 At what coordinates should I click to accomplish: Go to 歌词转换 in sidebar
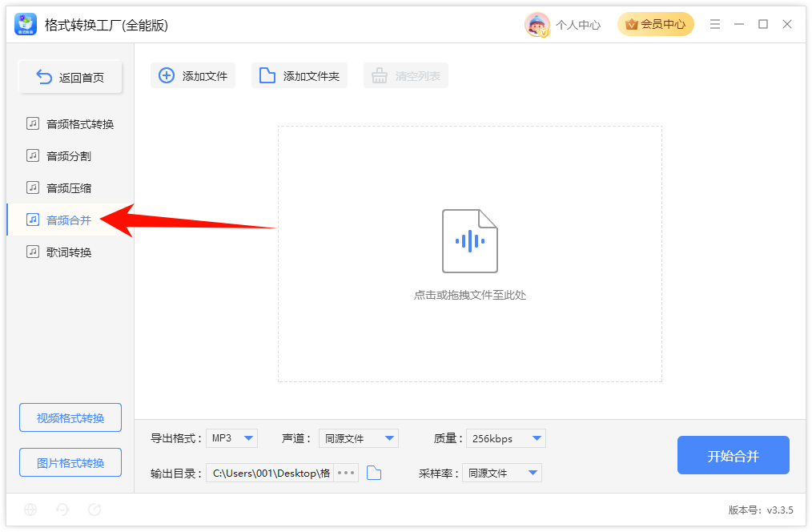pyautogui.click(x=70, y=252)
